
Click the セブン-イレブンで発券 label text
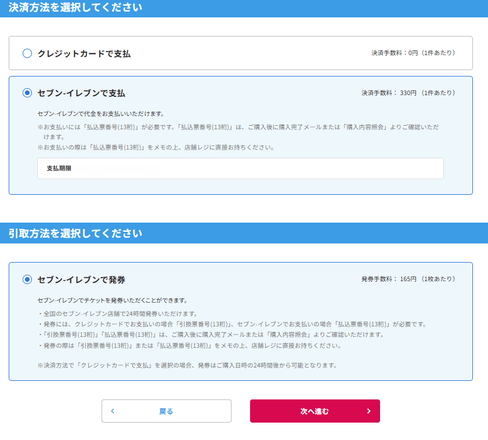(81, 280)
